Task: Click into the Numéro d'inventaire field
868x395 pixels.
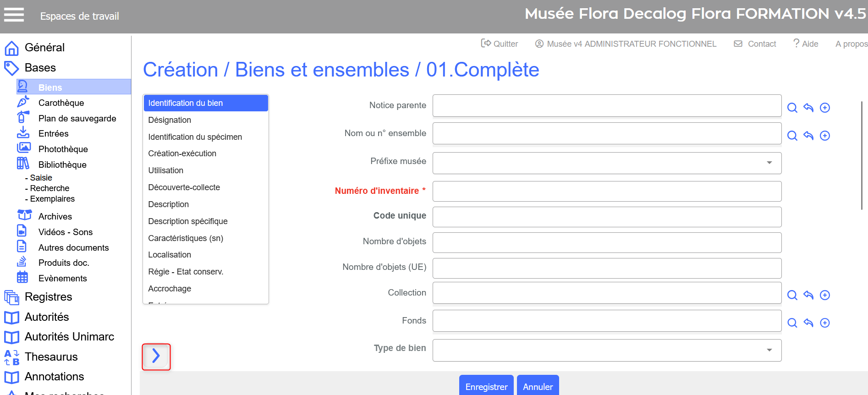Action: tap(606, 191)
